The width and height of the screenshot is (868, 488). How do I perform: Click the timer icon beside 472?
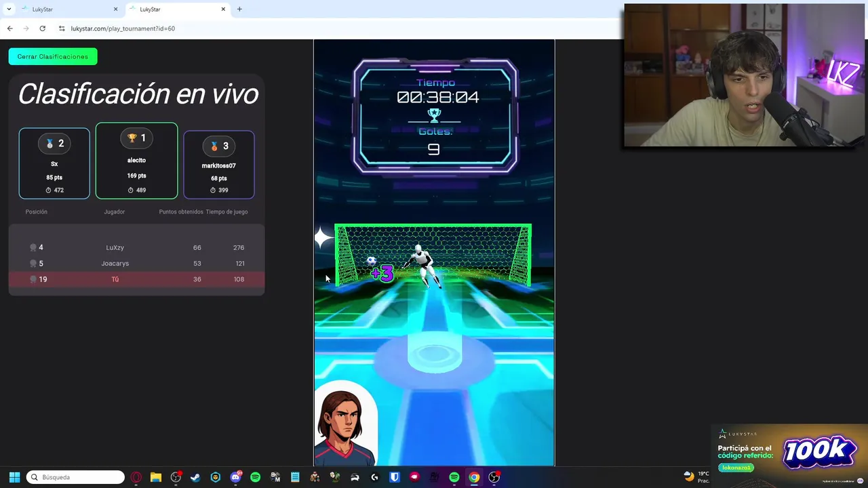(x=49, y=190)
